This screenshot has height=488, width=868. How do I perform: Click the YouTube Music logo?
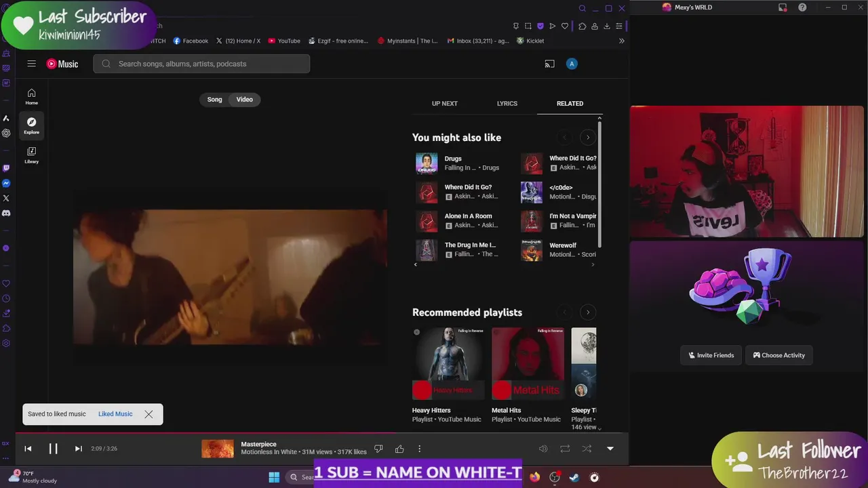pos(62,64)
